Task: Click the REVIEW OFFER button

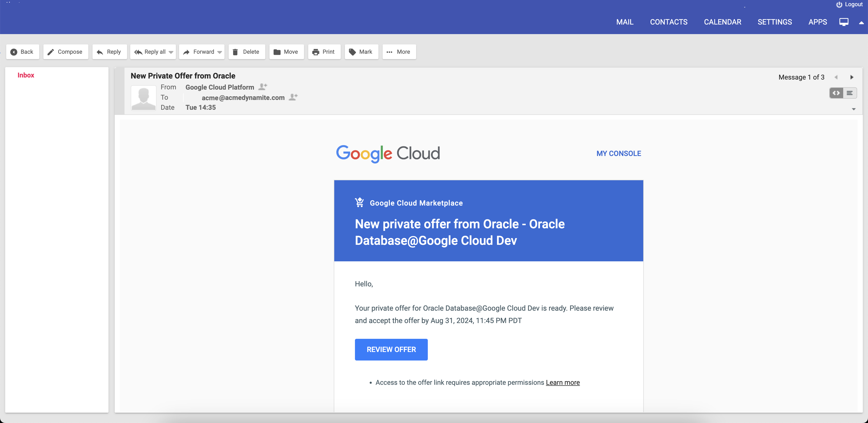Action: [x=391, y=350]
